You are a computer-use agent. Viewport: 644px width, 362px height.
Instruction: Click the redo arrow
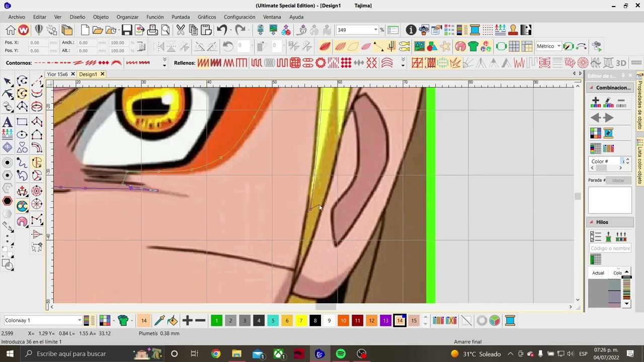[240, 30]
